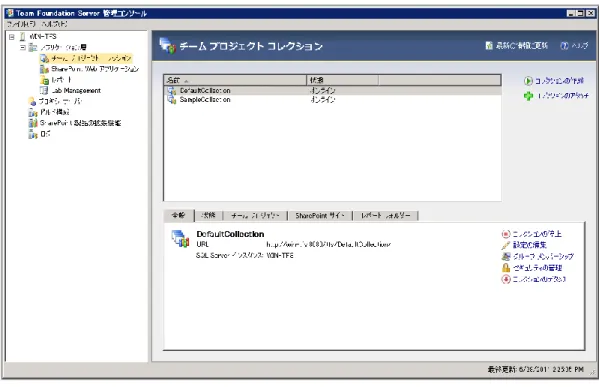Click the refresh icon beside 最新の情報に更新
599x387 pixels.
click(489, 46)
